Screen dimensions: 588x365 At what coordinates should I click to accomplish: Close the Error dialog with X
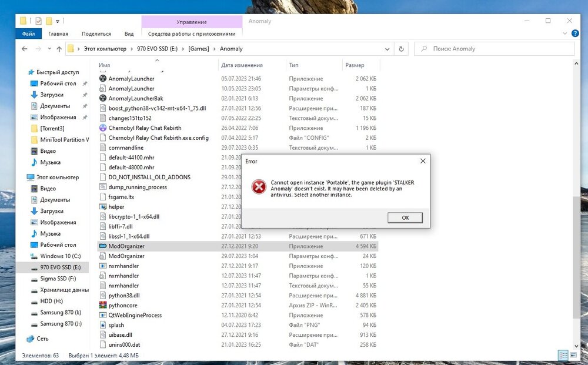pos(423,161)
